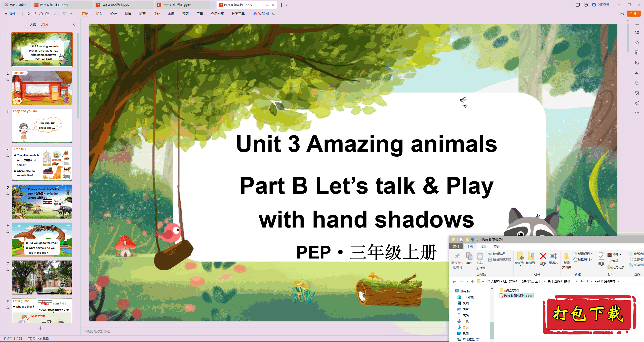This screenshot has height=342, width=644.
Task: Click the save icon in WPS toolbar
Action: click(28, 14)
